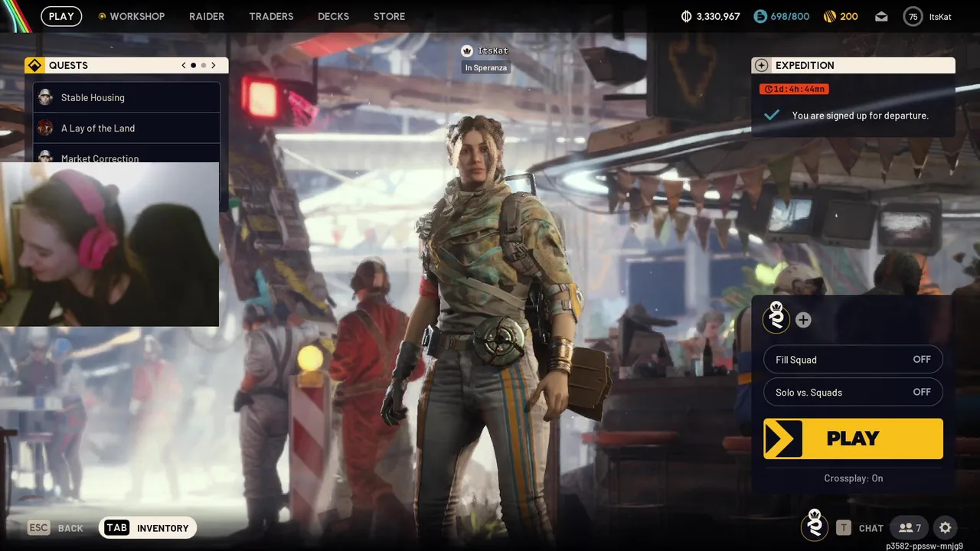Screen dimensions: 980x551
Task: Open the A Lay of the Land quest
Action: point(126,128)
